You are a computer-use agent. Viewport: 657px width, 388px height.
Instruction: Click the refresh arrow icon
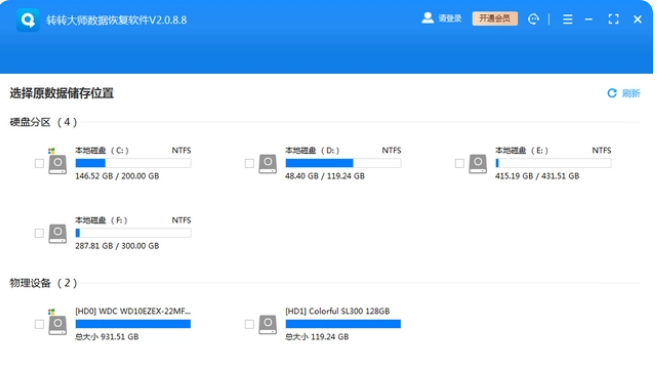pos(612,93)
